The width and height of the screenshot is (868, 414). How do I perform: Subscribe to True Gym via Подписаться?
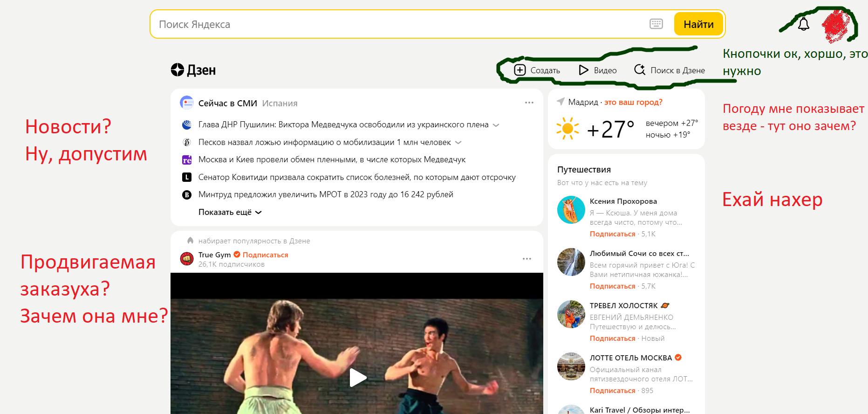coord(265,255)
